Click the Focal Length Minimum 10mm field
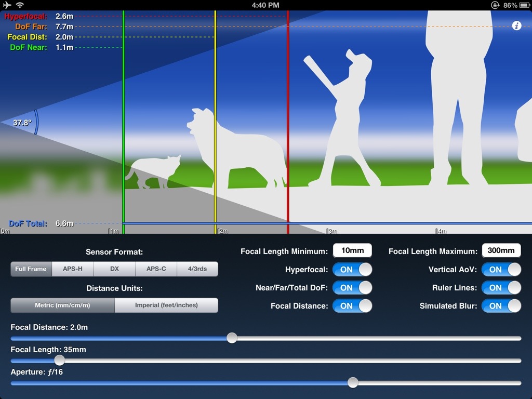This screenshot has height=399, width=532. (352, 250)
